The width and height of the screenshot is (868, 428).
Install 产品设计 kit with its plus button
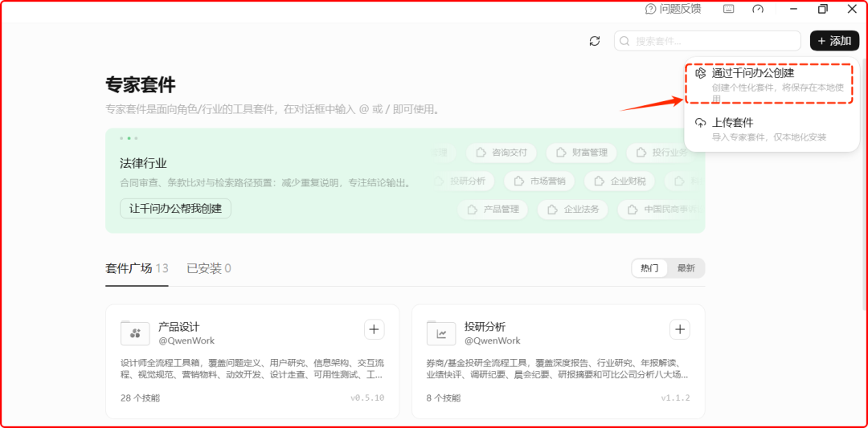[x=375, y=329]
